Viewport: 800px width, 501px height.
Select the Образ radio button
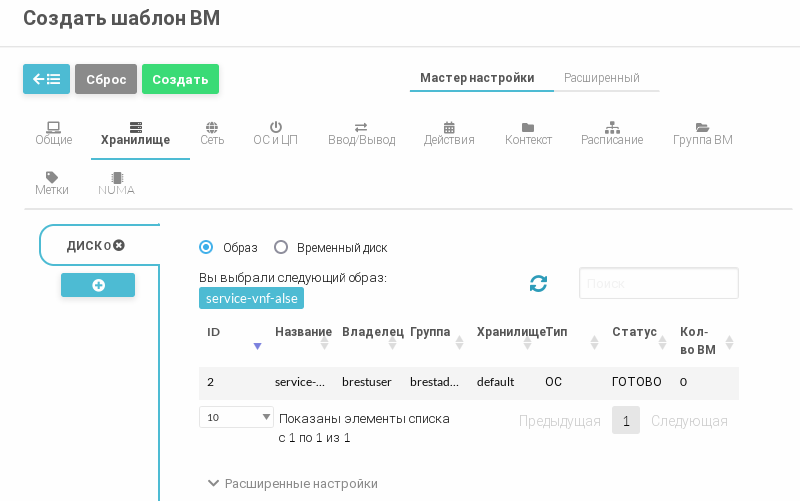[x=206, y=247]
